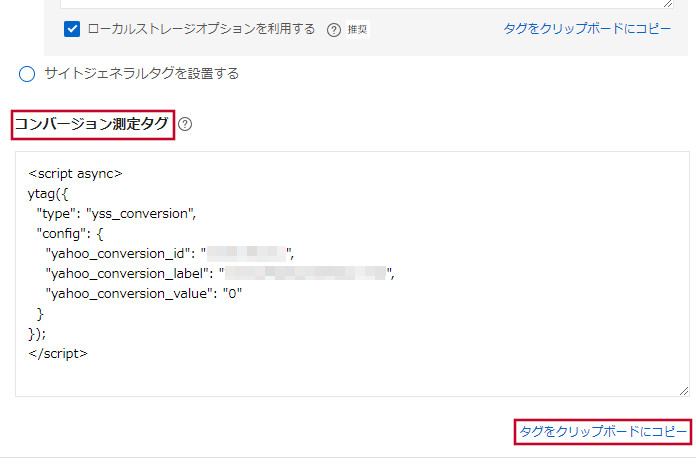
Task: Click the yahoo_conversion_id key text
Action: tap(118, 254)
